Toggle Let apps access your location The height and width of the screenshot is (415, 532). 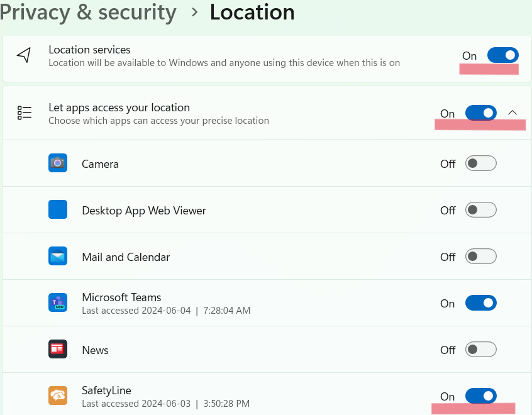(480, 113)
